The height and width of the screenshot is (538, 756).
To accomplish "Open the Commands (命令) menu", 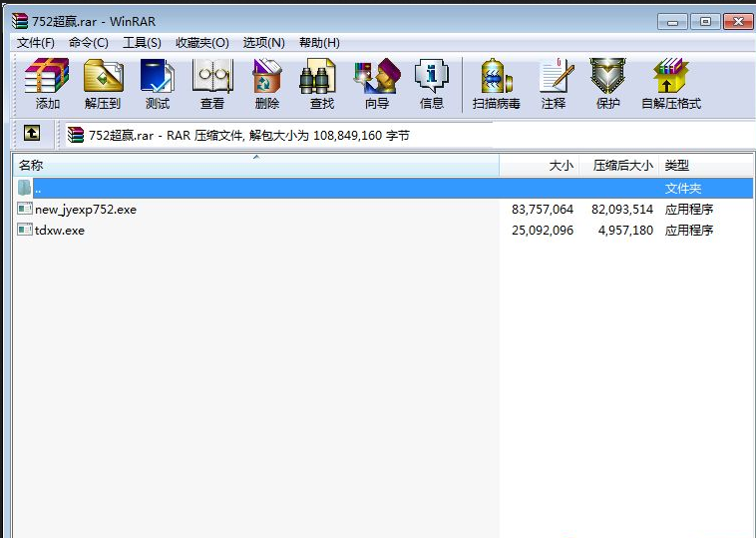I will 88,43.
